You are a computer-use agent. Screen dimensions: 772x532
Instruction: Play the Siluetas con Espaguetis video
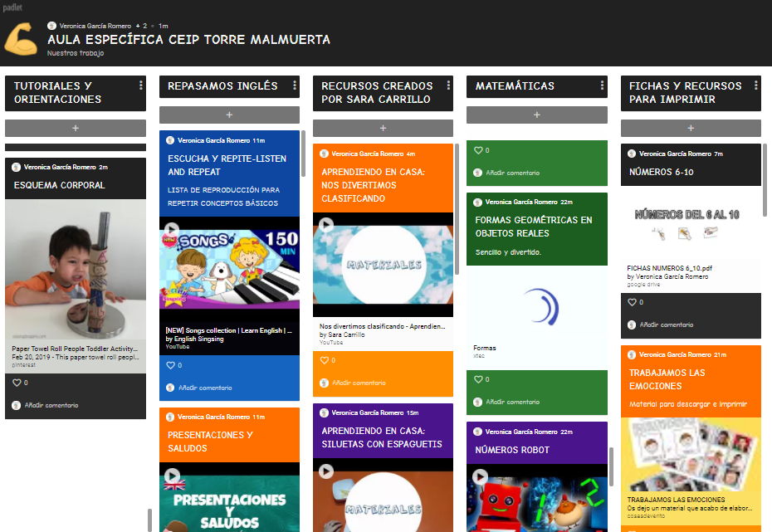[326, 471]
